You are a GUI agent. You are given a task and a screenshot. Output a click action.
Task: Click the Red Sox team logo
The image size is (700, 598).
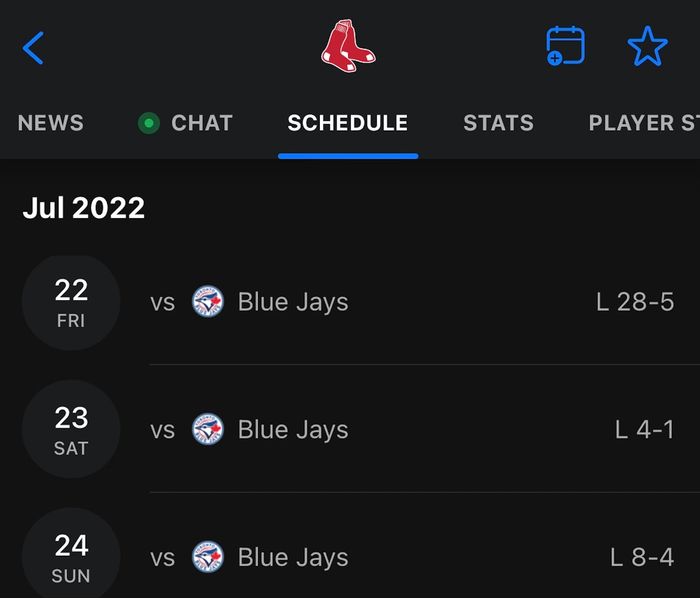pyautogui.click(x=348, y=46)
